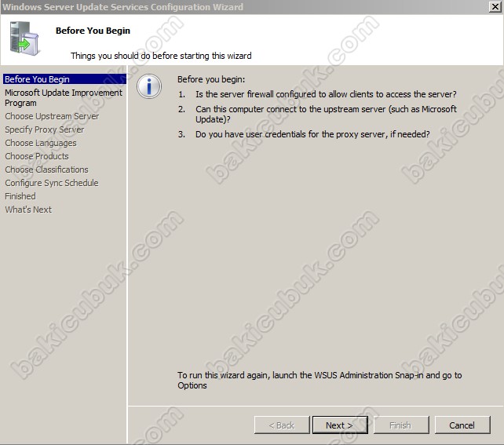This screenshot has height=445, width=504.
Task: Click the wizard title bar text
Action: coord(122,7)
